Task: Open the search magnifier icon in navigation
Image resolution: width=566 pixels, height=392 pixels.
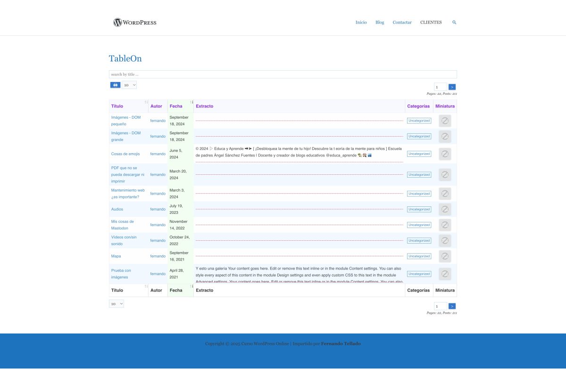Action: click(454, 22)
